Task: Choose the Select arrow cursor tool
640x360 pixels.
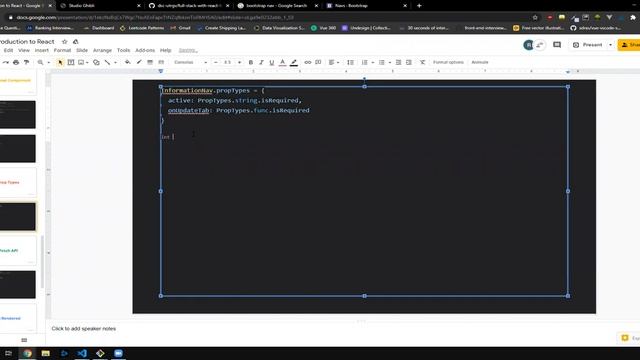Action: point(60,62)
